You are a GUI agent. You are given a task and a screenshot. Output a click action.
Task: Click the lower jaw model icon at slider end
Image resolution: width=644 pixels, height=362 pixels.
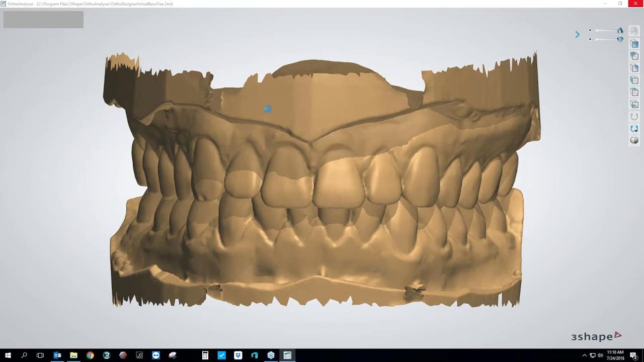coord(620,39)
